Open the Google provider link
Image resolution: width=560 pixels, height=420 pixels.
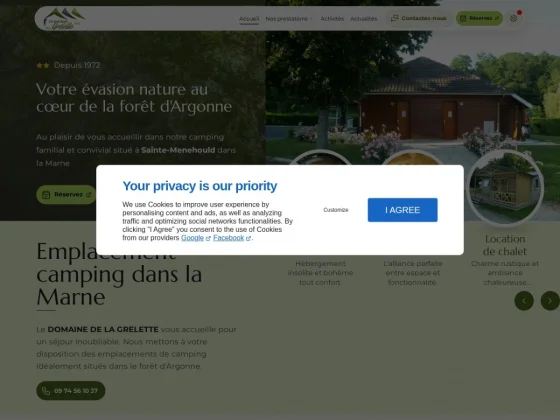pyautogui.click(x=192, y=238)
